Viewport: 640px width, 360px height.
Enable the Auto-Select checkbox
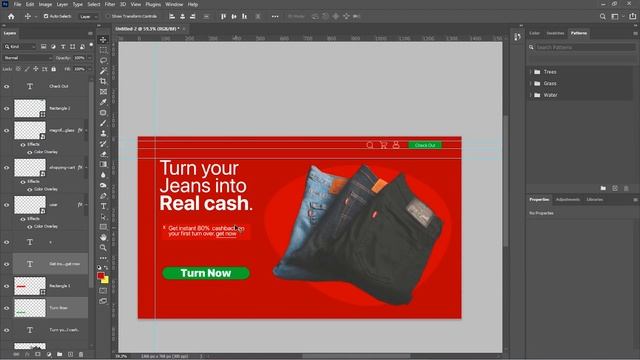[x=46, y=16]
